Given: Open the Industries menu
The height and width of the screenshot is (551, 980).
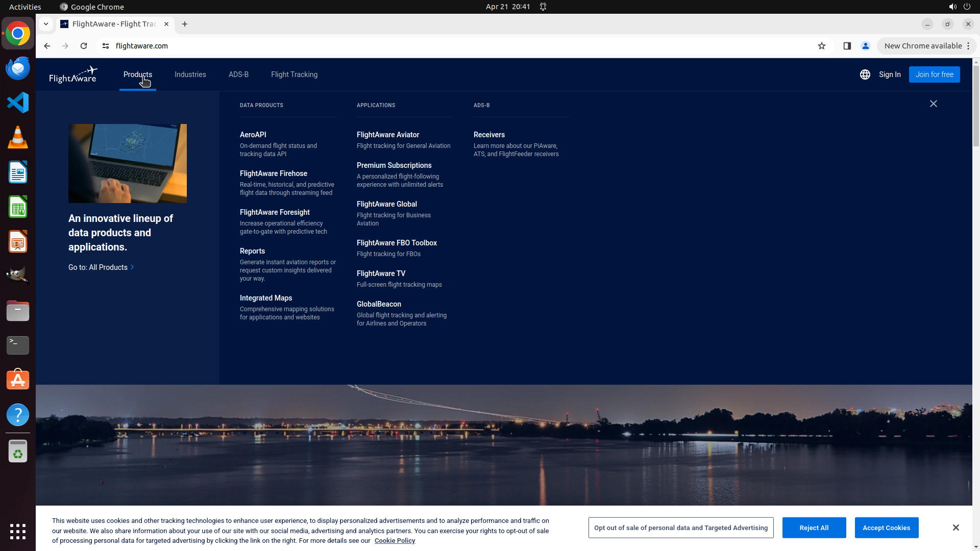Looking at the screenshot, I should (x=190, y=74).
